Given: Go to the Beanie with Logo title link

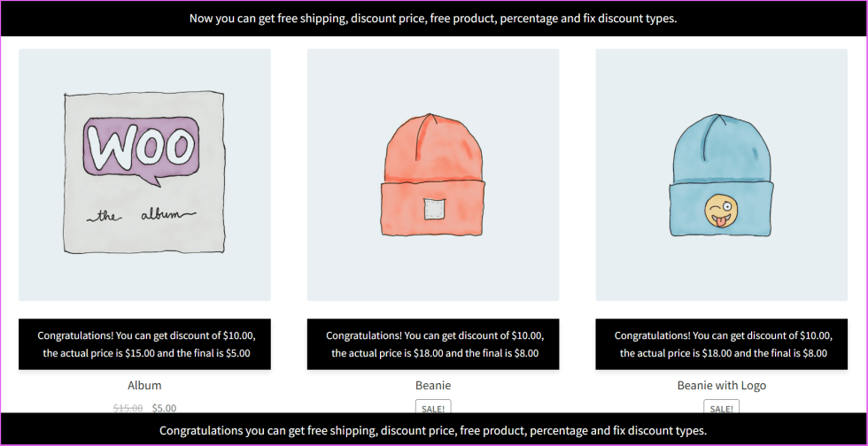Looking at the screenshot, I should pyautogui.click(x=721, y=385).
